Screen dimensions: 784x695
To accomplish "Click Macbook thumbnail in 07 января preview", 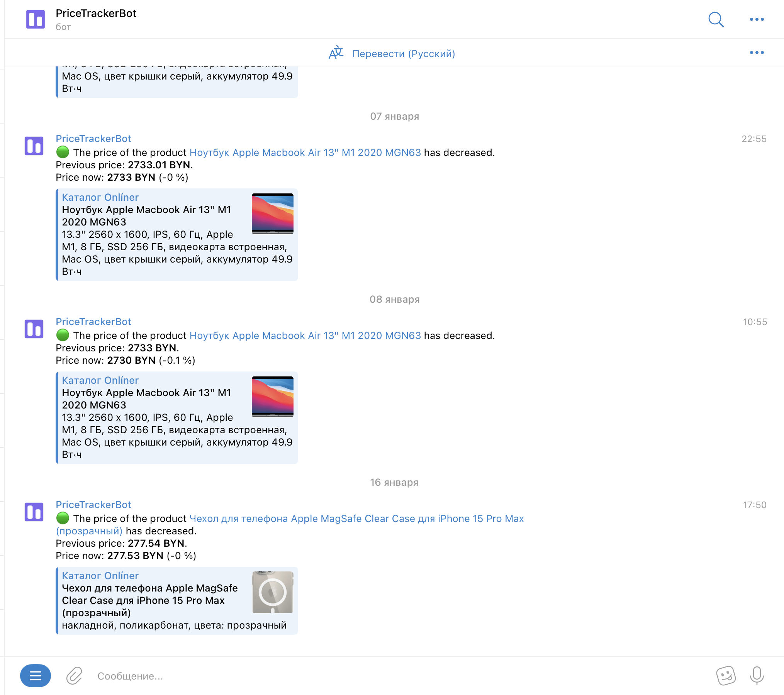I will pyautogui.click(x=272, y=214).
